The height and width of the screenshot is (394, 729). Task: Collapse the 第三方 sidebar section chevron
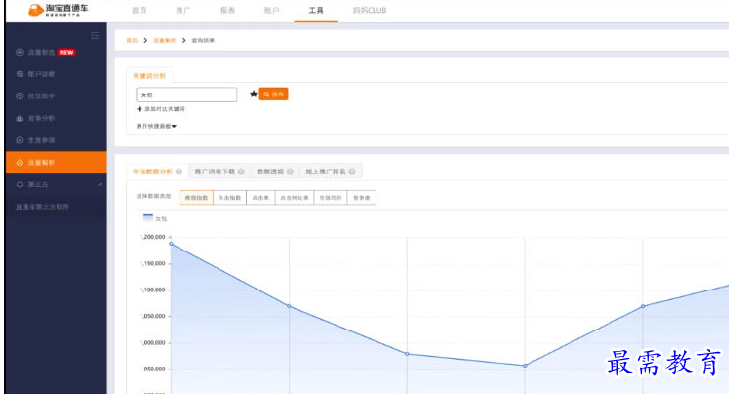[x=100, y=185]
